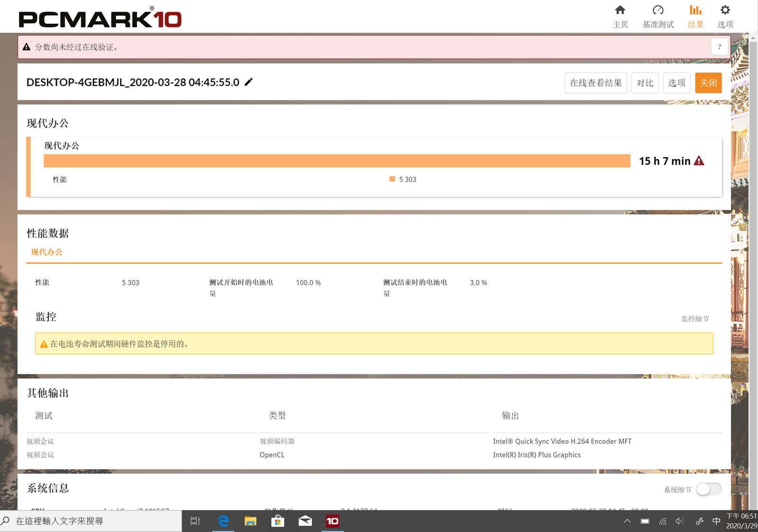The height and width of the screenshot is (532, 758).
Task: Open the Benchmarks (基准测试) gauge icon
Action: click(x=658, y=10)
